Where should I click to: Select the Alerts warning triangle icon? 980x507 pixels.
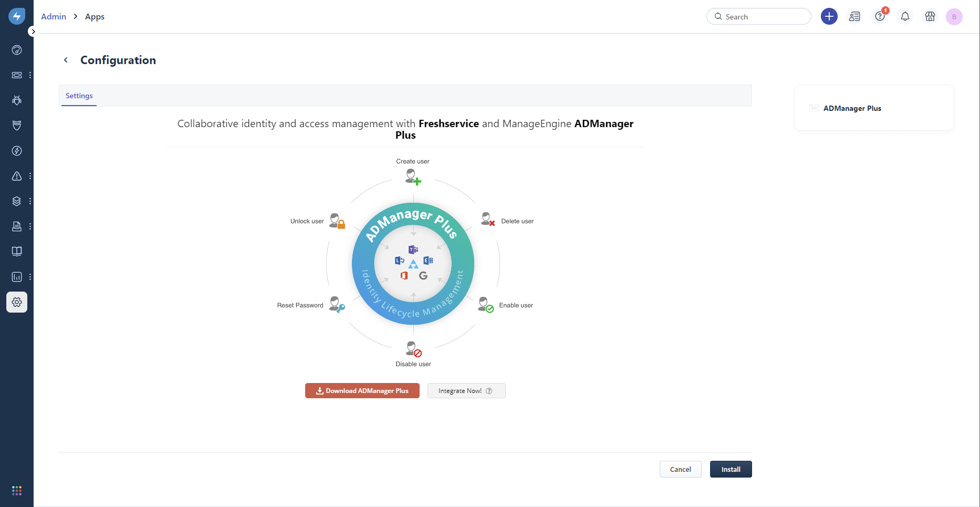point(16,176)
